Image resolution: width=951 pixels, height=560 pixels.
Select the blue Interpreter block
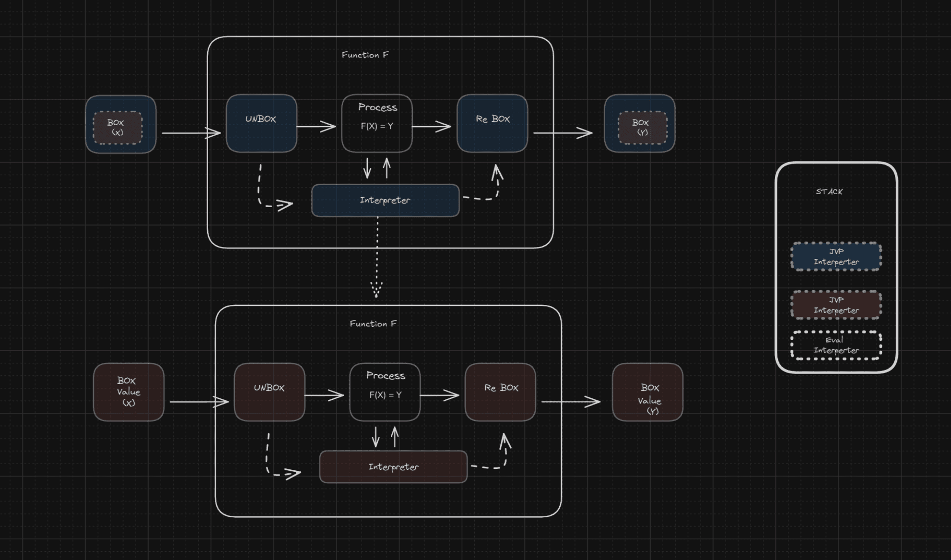pos(385,200)
